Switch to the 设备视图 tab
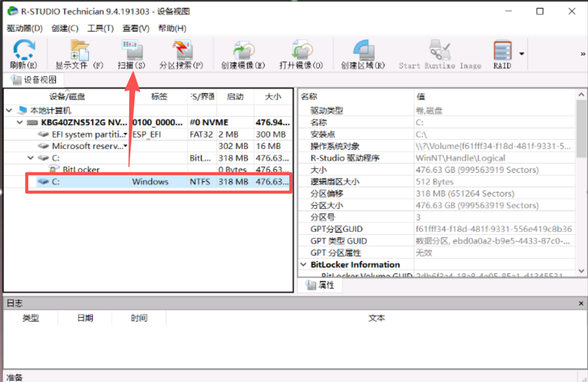588x382 pixels. pyautogui.click(x=34, y=80)
